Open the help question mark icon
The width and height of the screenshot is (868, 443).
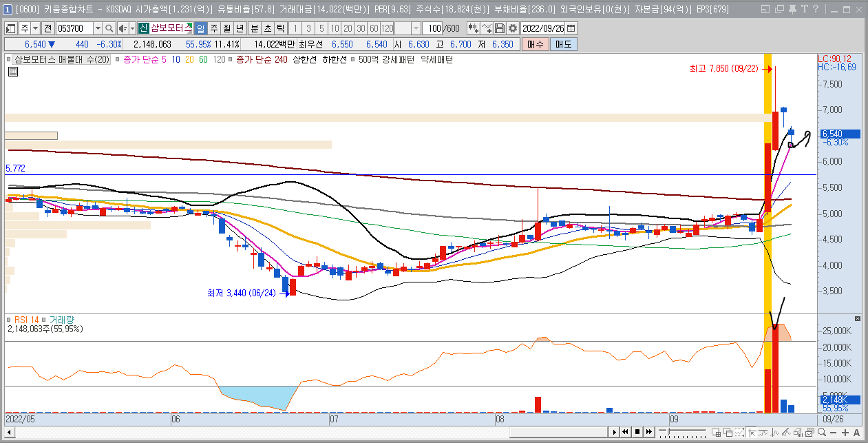(816, 9)
